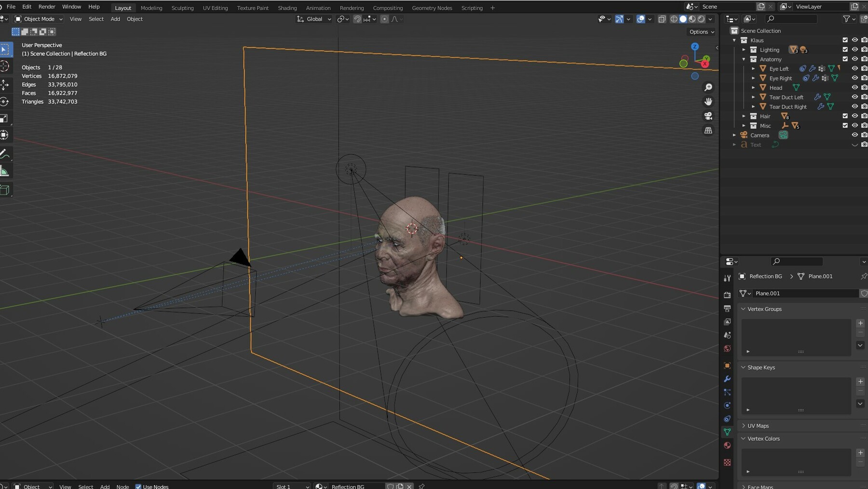The width and height of the screenshot is (868, 489).
Task: Toggle visibility of the Camera object
Action: pos(855,135)
